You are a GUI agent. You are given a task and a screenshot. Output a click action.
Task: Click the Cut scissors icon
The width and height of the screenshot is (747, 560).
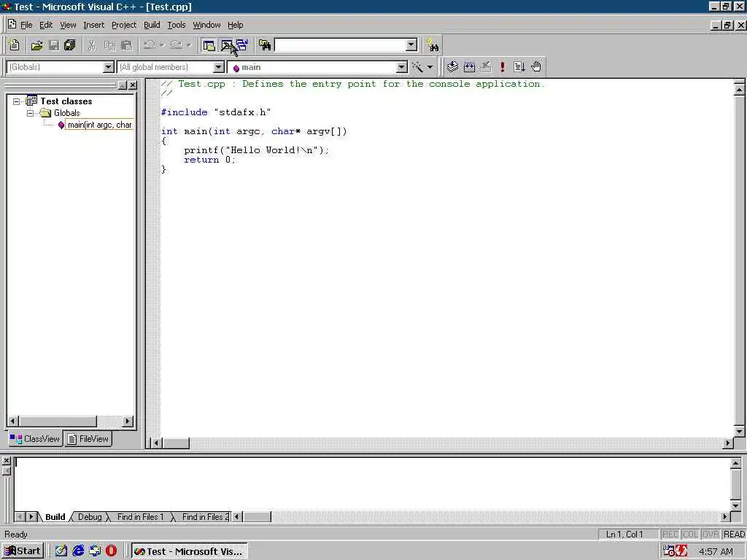click(x=91, y=45)
